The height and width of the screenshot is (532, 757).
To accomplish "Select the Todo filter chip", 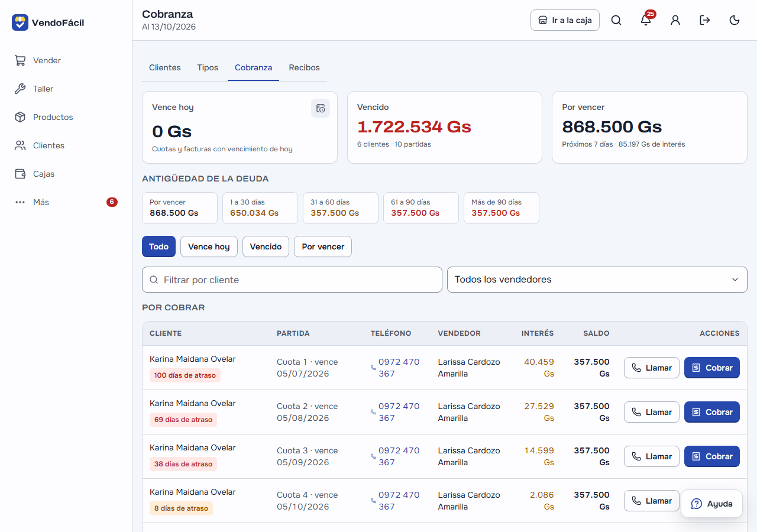I will click(x=158, y=246).
